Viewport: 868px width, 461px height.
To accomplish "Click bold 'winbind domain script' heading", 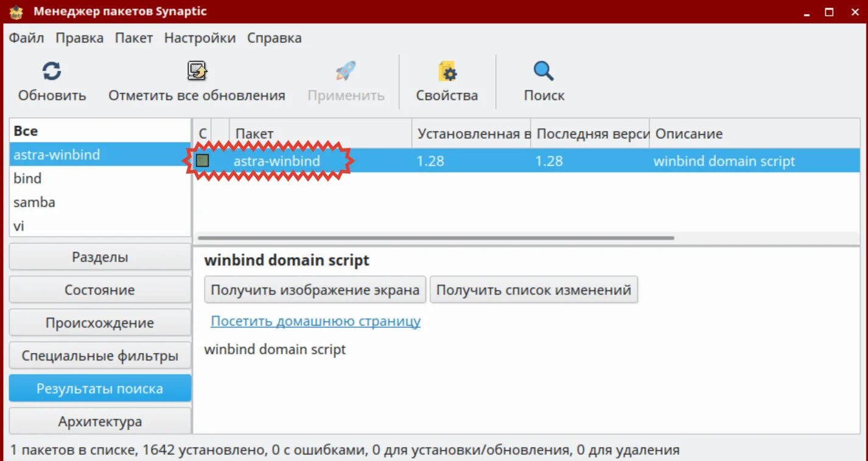I will point(287,261).
